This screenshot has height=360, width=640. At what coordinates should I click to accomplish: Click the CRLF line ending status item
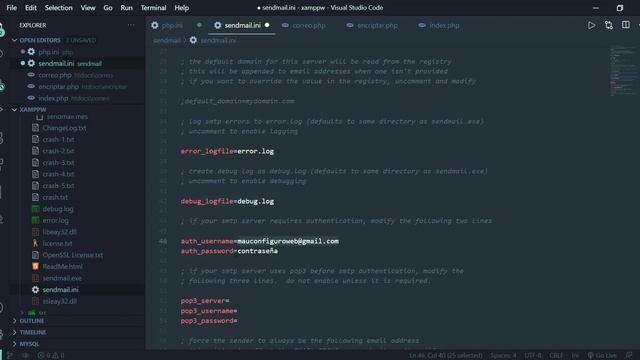point(556,356)
